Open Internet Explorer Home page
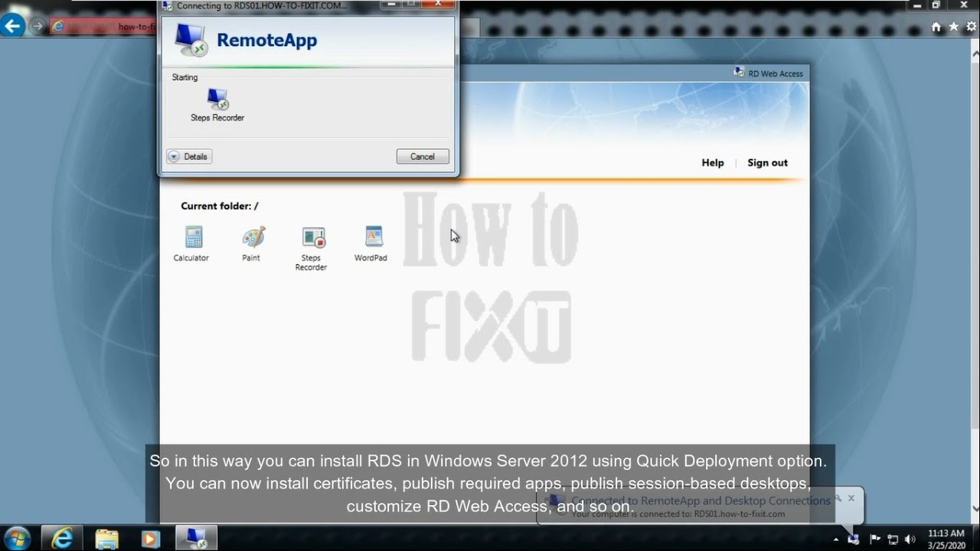 [936, 26]
